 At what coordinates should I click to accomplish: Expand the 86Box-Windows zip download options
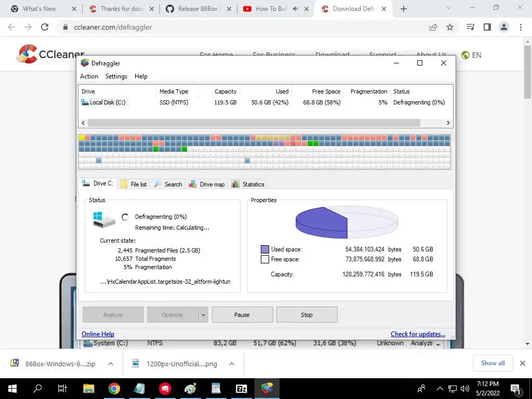pyautogui.click(x=111, y=364)
